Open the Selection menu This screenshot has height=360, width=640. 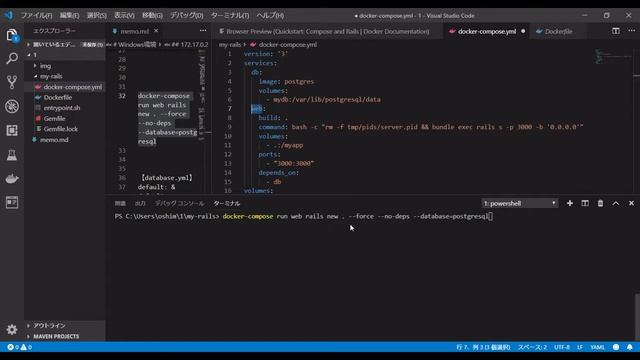[96, 16]
